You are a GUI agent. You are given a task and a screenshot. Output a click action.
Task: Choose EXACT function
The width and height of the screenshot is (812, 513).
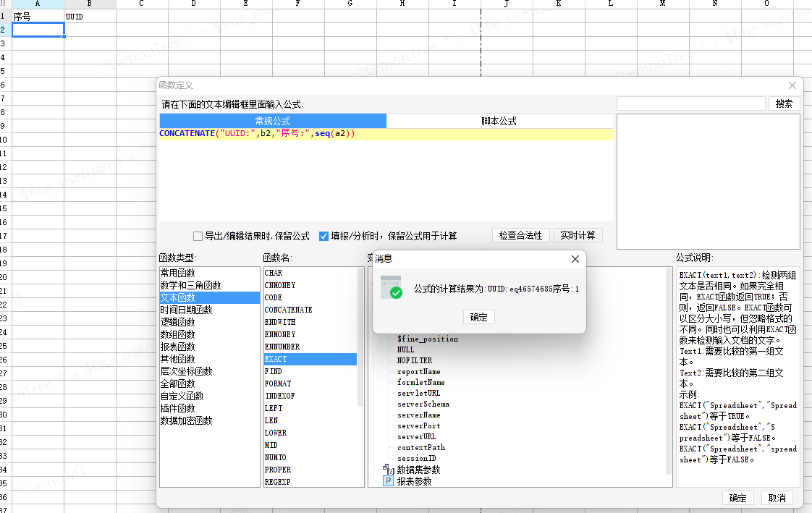[x=310, y=359]
